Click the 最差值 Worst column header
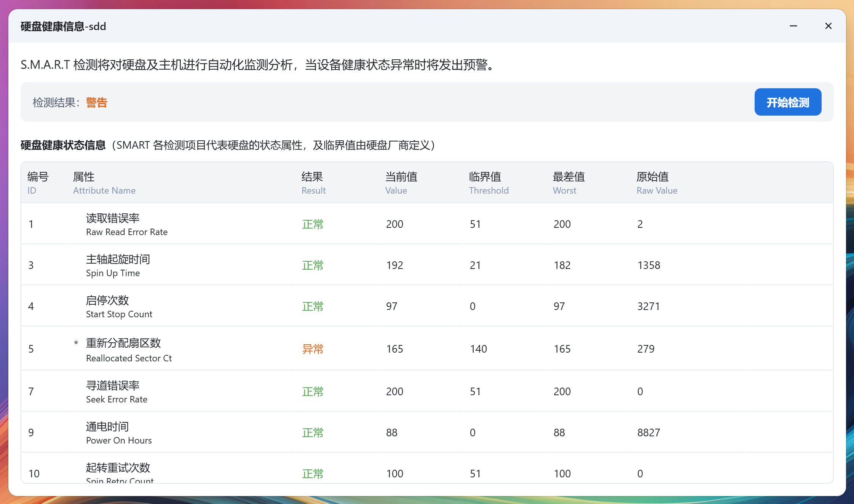Screen dimensions: 854x504 pyautogui.click(x=568, y=183)
